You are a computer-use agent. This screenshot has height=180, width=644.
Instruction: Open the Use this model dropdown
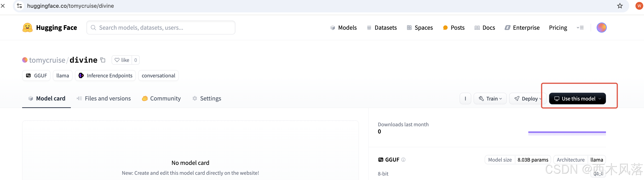(577, 99)
